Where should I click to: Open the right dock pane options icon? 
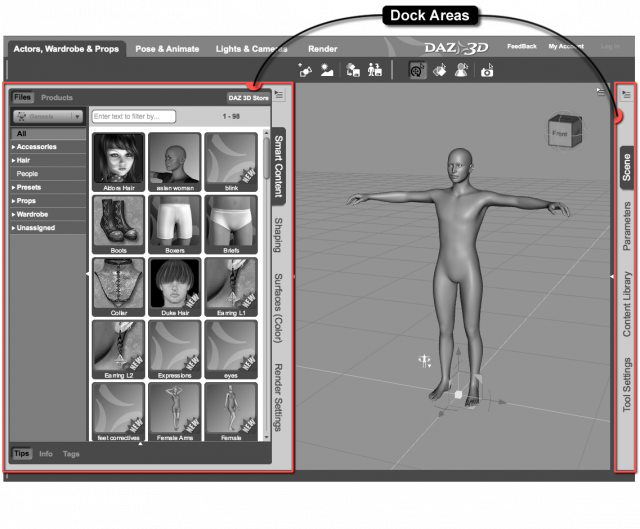[x=626, y=95]
